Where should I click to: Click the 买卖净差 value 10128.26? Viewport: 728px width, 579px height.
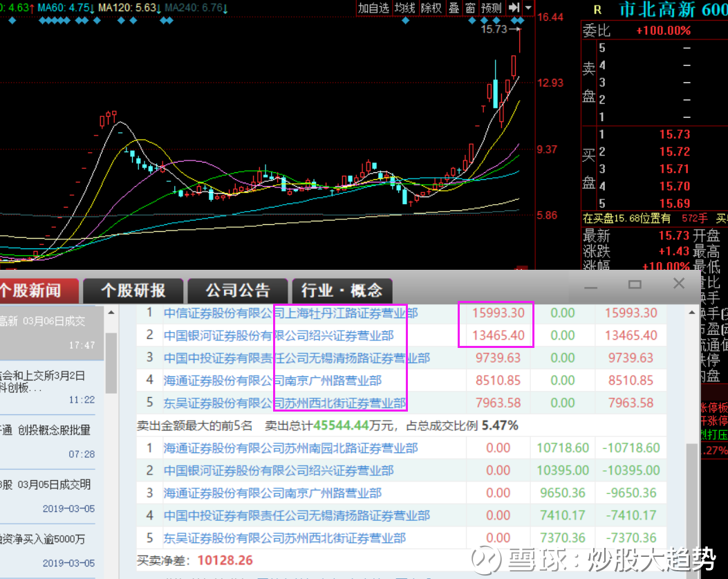tap(225, 560)
